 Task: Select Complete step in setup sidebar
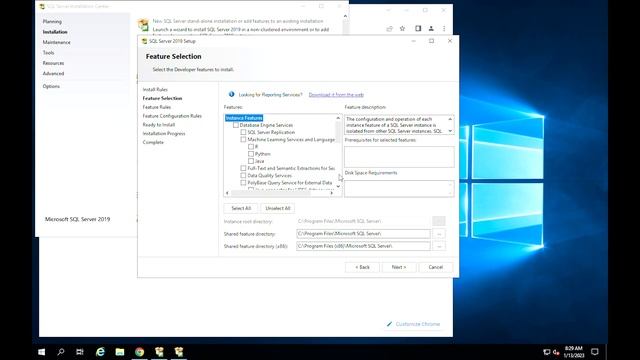click(x=153, y=142)
